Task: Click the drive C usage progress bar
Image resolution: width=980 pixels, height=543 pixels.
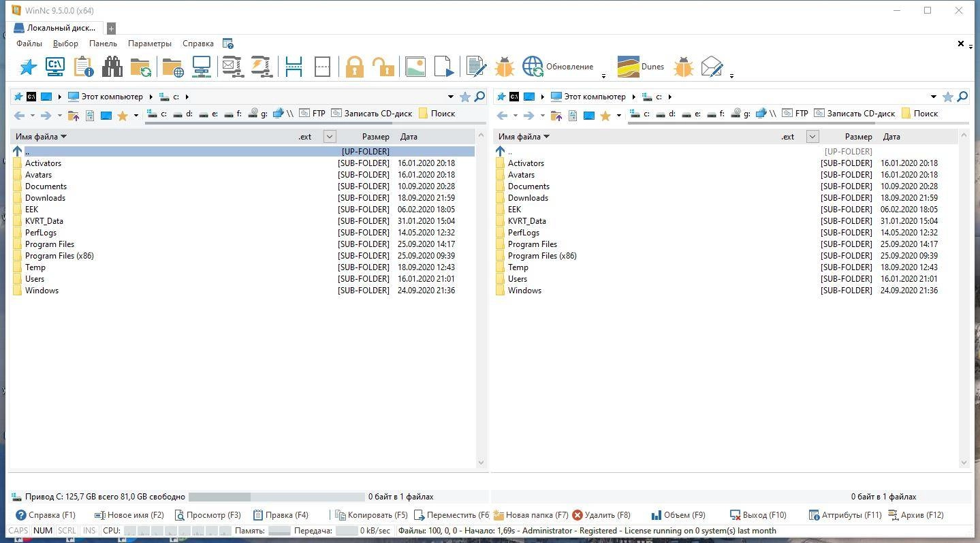Action: click(x=276, y=497)
